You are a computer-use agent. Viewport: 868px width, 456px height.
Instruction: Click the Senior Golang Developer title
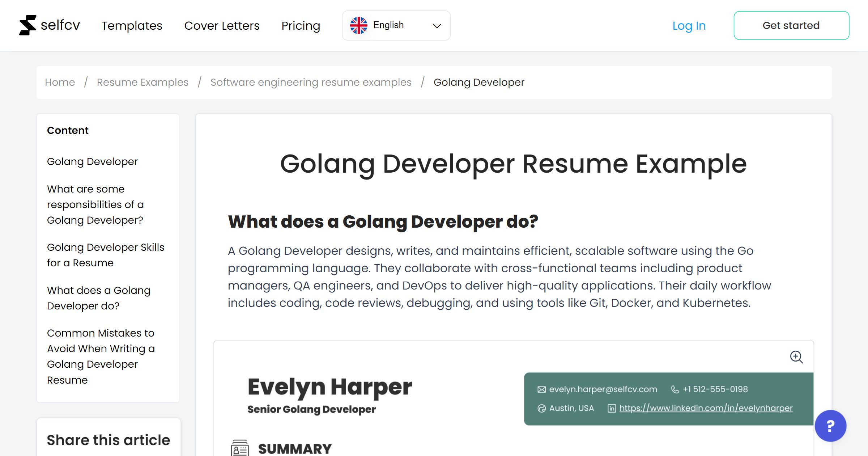pyautogui.click(x=311, y=409)
